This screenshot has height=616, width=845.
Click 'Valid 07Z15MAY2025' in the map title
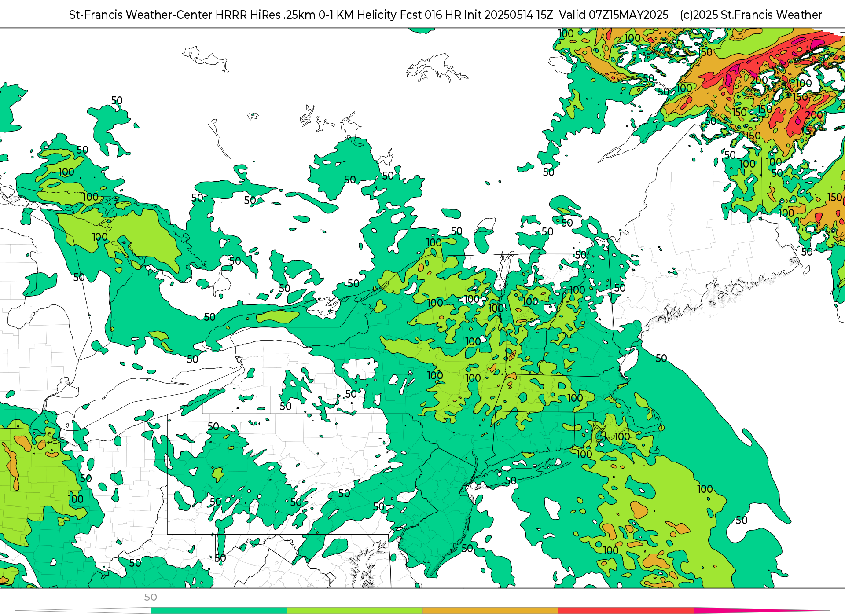[614, 15]
